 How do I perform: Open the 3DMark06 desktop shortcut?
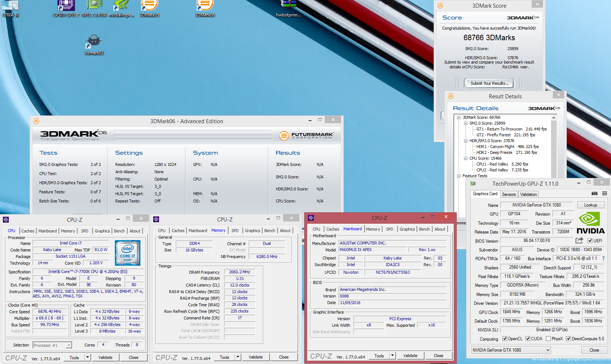(205, 9)
